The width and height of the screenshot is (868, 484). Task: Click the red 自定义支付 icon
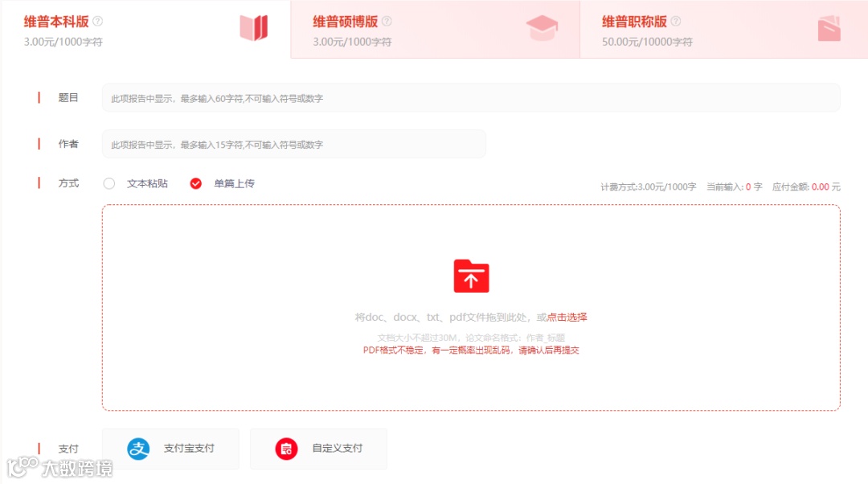tap(286, 449)
